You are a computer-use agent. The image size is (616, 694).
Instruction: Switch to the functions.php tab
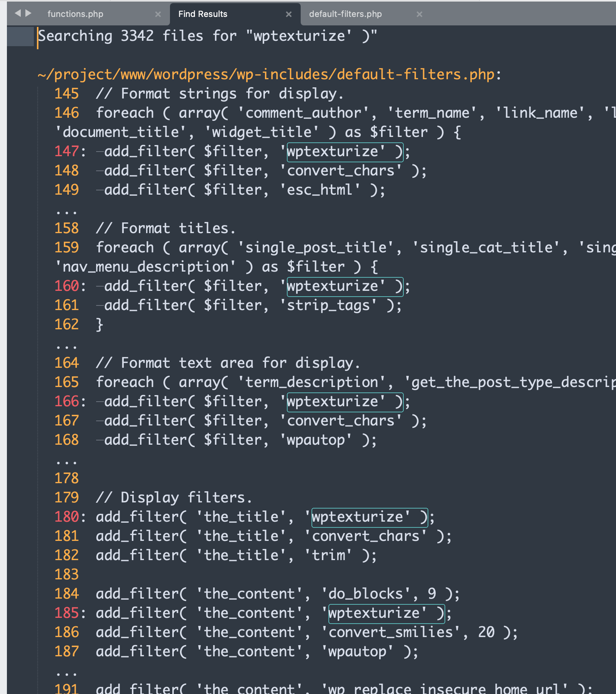coord(75,14)
